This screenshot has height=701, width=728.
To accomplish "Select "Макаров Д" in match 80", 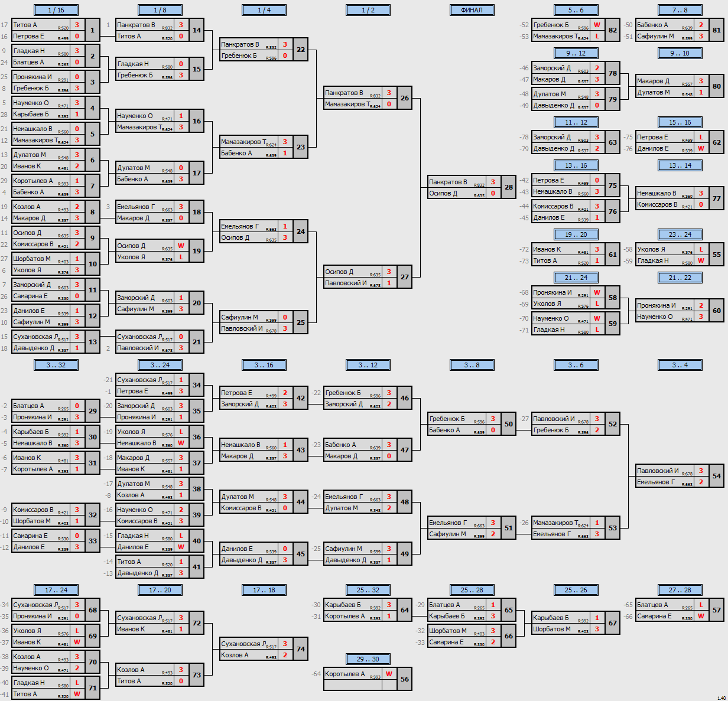I will coord(653,81).
